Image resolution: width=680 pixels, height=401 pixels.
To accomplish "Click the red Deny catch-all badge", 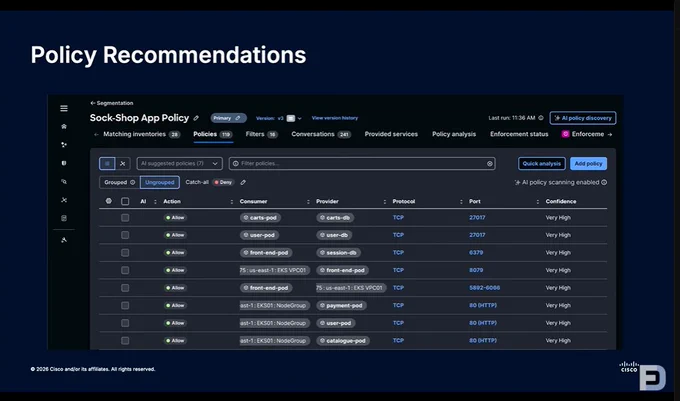I will pyautogui.click(x=223, y=183).
